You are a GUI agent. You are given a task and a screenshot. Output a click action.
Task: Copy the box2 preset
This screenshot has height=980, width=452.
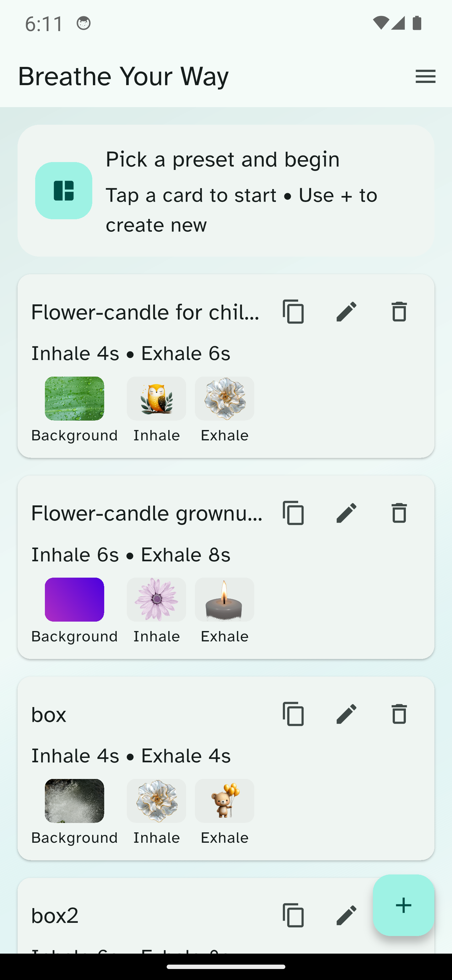293,915
